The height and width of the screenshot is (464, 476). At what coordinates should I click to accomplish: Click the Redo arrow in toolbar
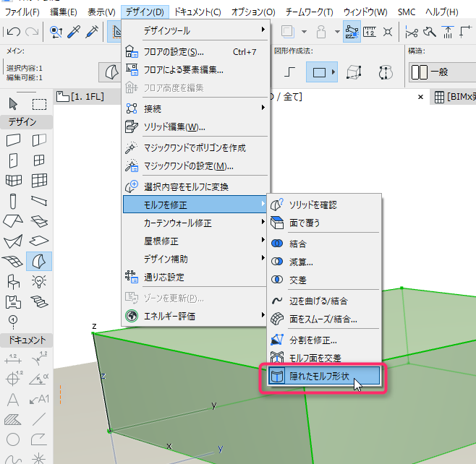[32, 32]
